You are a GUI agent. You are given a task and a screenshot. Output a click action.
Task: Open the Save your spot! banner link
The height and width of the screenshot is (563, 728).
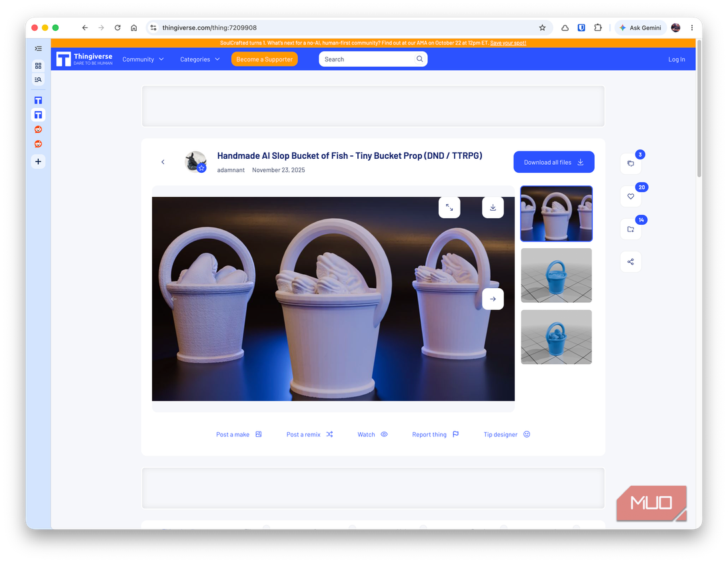[x=508, y=43]
